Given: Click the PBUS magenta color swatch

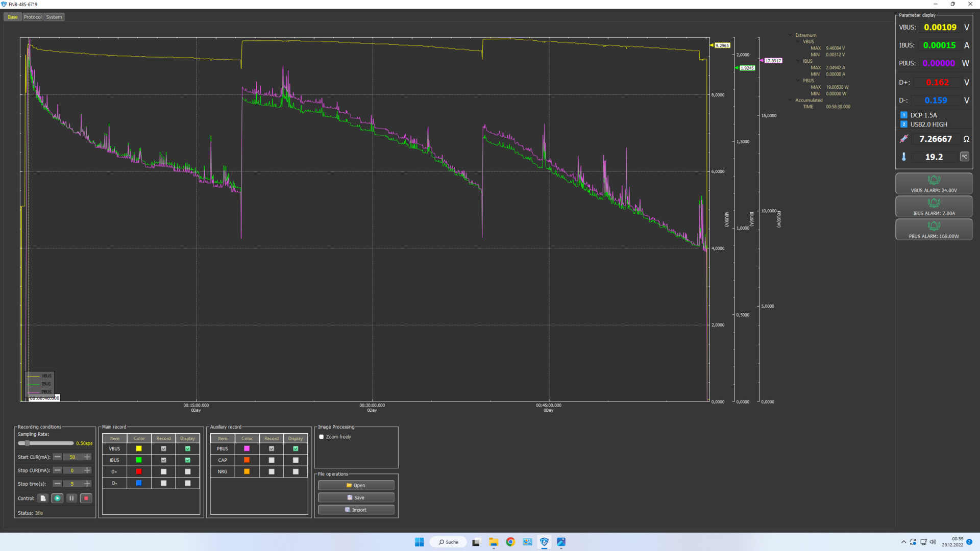Looking at the screenshot, I should pos(247,449).
